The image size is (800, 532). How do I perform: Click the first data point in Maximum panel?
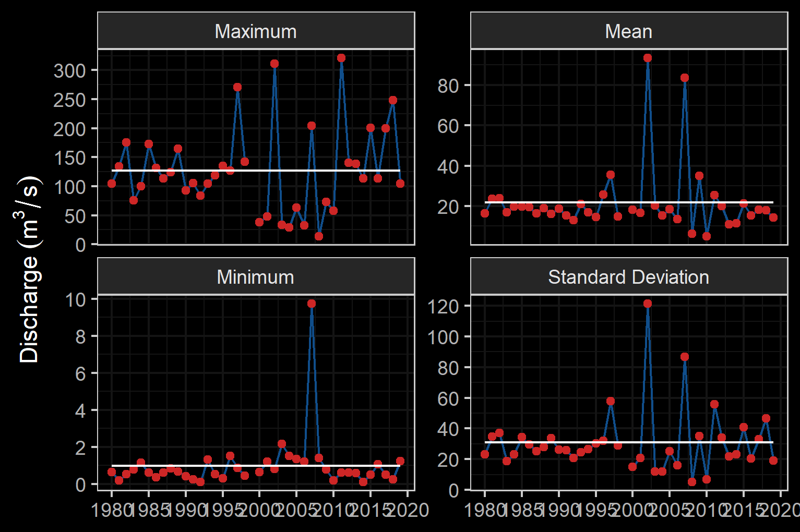(112, 184)
